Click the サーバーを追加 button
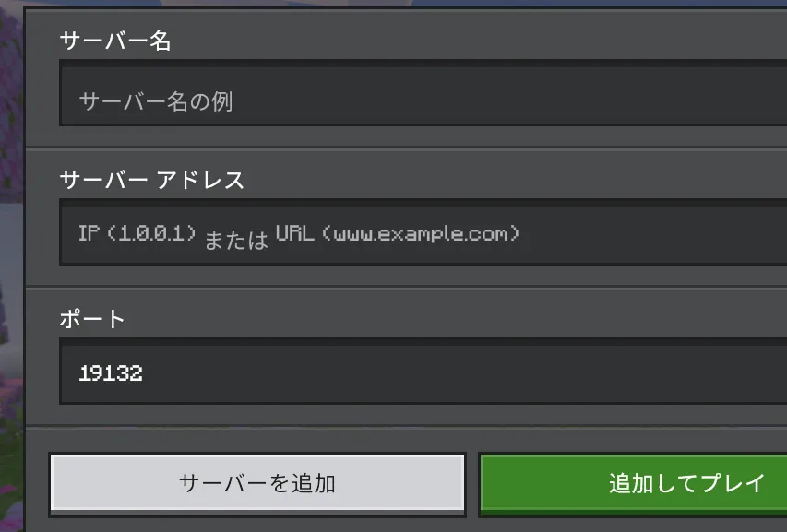Viewport: 787px width, 532px height. pyautogui.click(x=257, y=484)
